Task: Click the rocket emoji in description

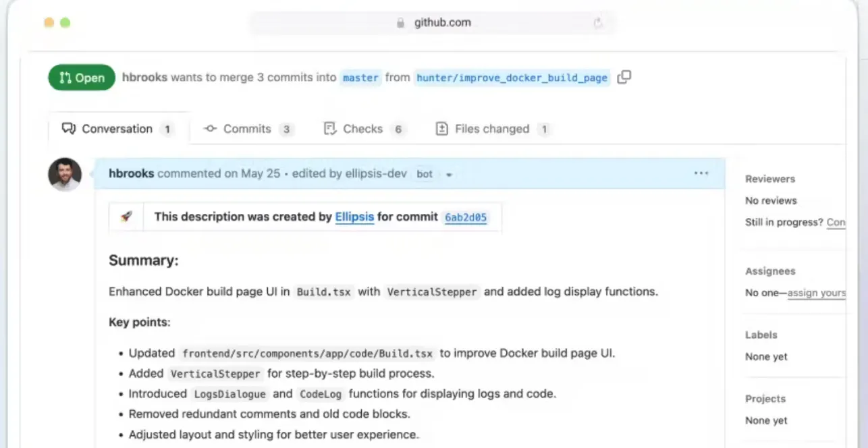Action: point(126,217)
